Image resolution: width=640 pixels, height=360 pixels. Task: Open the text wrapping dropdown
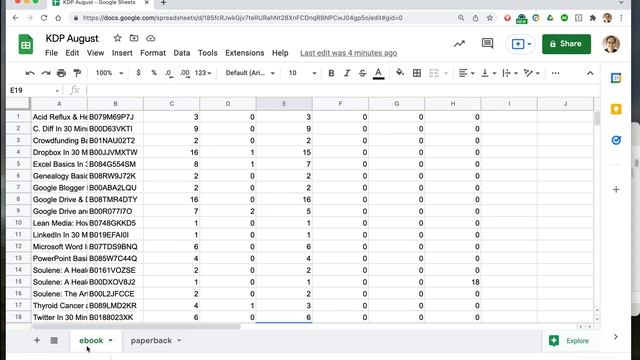510,73
